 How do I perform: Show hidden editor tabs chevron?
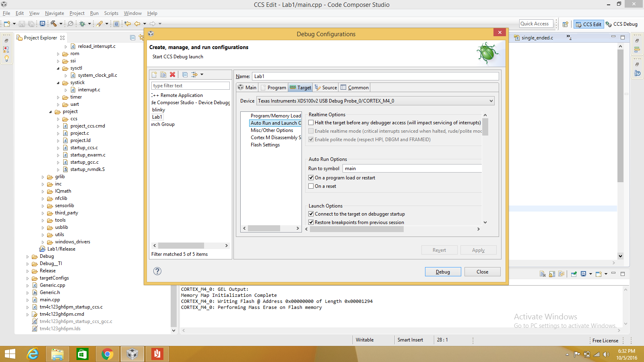point(569,37)
